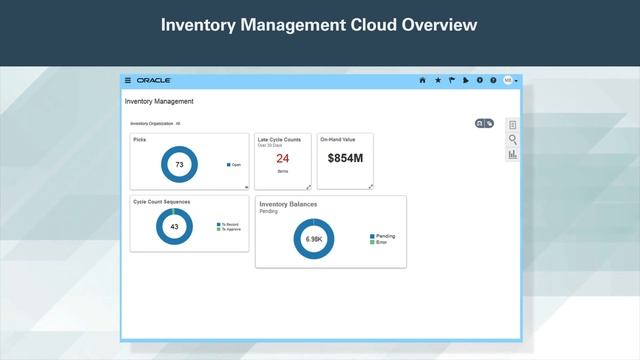Image resolution: width=640 pixels, height=360 pixels.
Task: Click the Cycle Count Sequences donut showing 43
Action: point(174,227)
